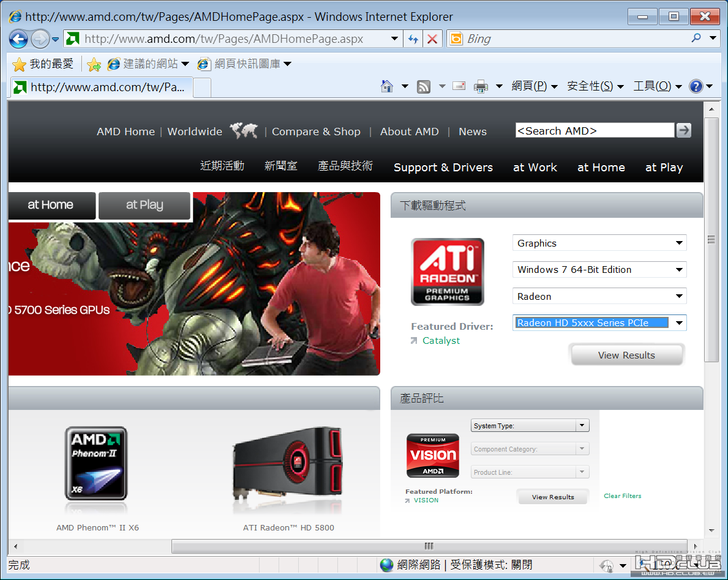Select the amd.com/tw page tab
The height and width of the screenshot is (580, 728).
[x=101, y=87]
